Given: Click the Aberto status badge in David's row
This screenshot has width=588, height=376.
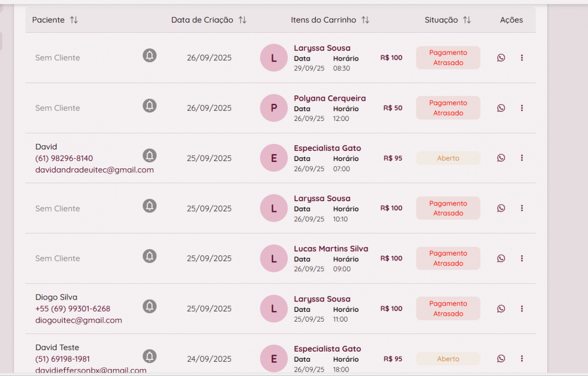Looking at the screenshot, I should coord(448,158).
